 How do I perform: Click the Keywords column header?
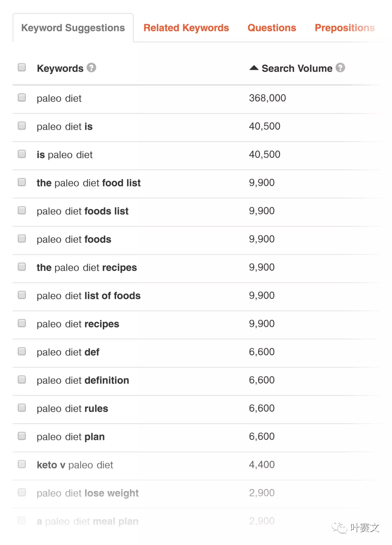tap(60, 69)
